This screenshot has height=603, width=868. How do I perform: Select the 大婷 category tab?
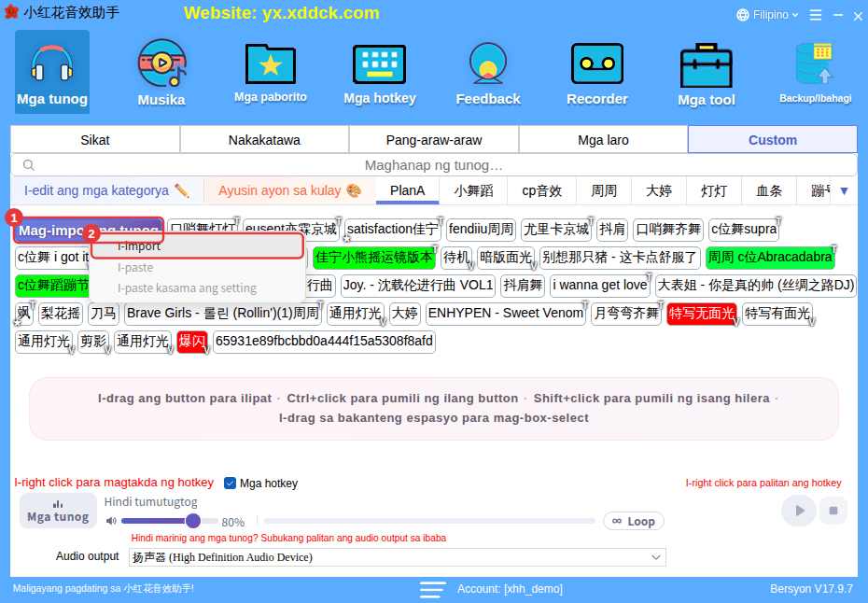659,191
